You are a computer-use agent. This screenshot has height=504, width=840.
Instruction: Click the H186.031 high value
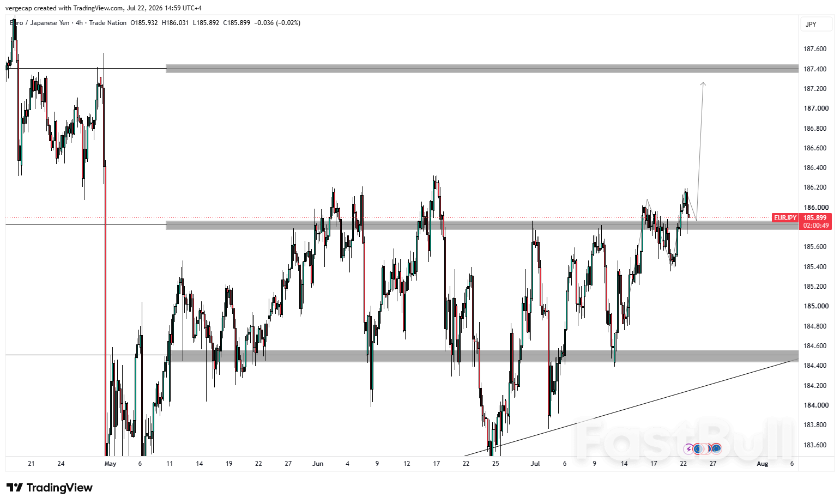pyautogui.click(x=176, y=23)
